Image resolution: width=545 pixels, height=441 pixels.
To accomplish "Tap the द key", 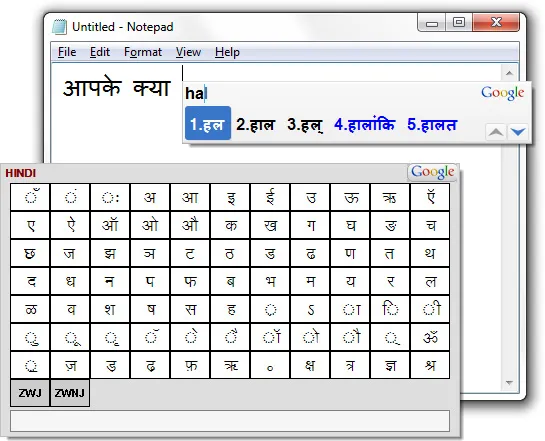I will tap(30, 281).
